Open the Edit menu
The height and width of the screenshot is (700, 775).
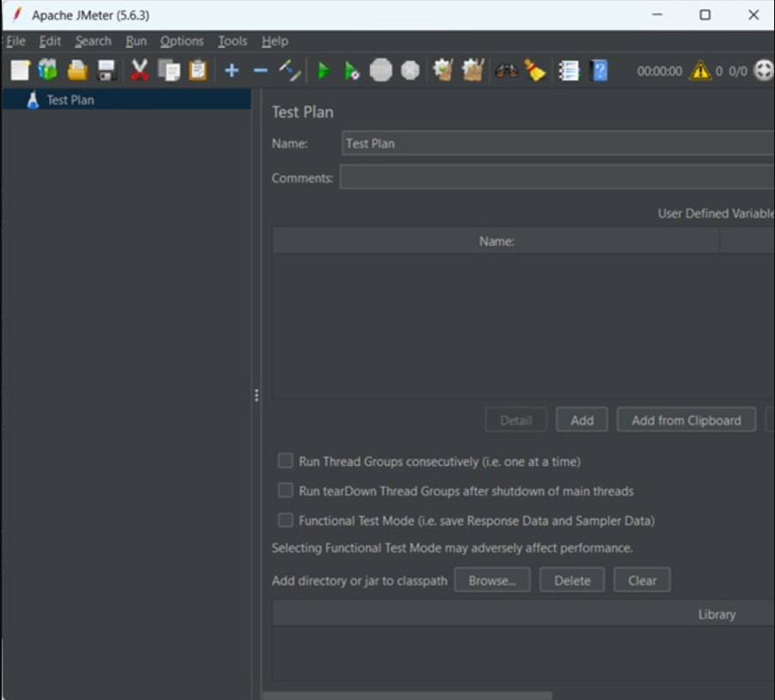[50, 41]
